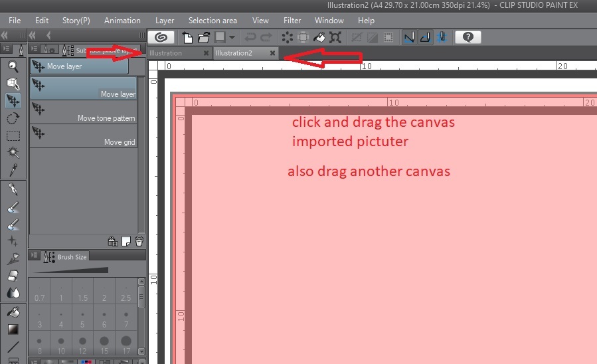
Task: Create a new canvas with New icon
Action: [x=187, y=37]
